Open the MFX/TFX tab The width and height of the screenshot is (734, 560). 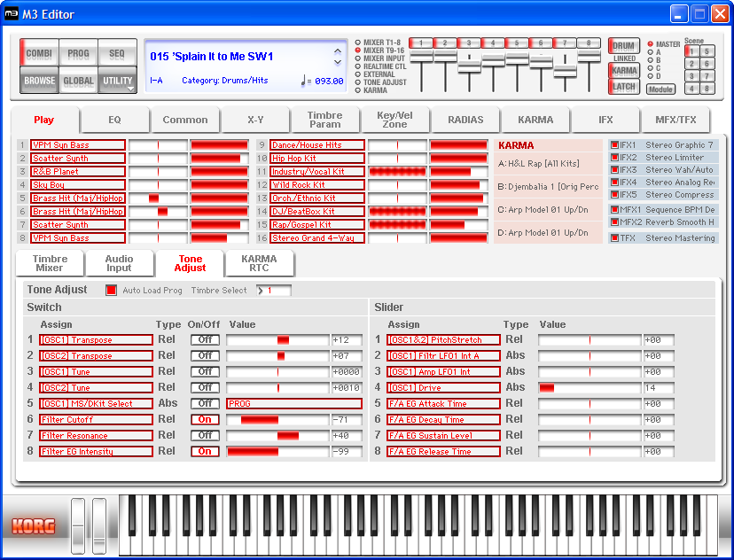[x=675, y=120]
